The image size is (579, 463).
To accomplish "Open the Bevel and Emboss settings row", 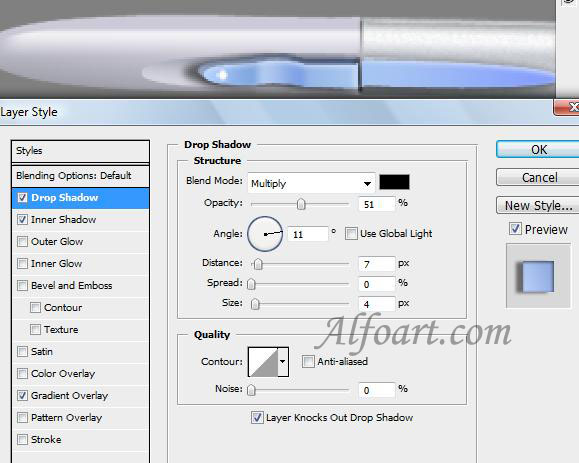I will click(x=80, y=286).
